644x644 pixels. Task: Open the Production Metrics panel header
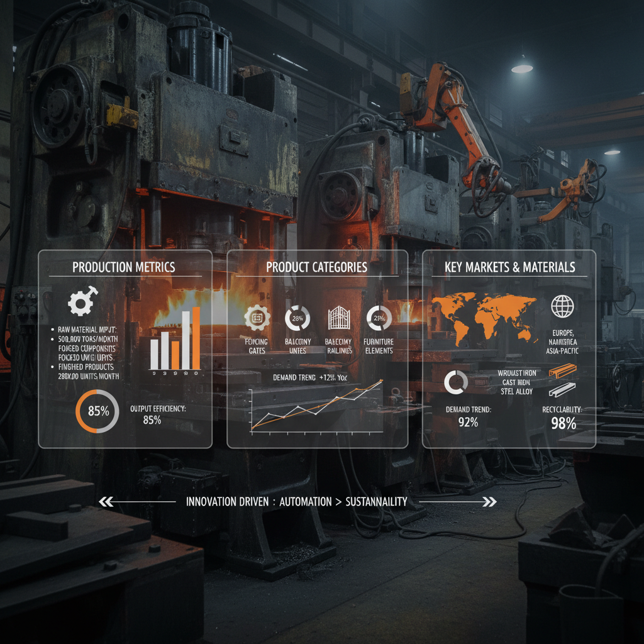[124, 267]
